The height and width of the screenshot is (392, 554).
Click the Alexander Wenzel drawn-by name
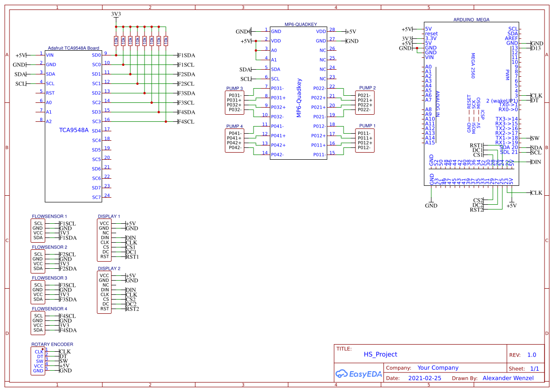point(508,378)
